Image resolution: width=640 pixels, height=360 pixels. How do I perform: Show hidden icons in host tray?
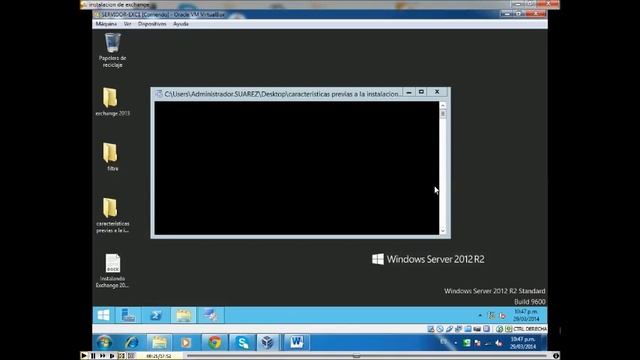pyautogui.click(x=456, y=343)
